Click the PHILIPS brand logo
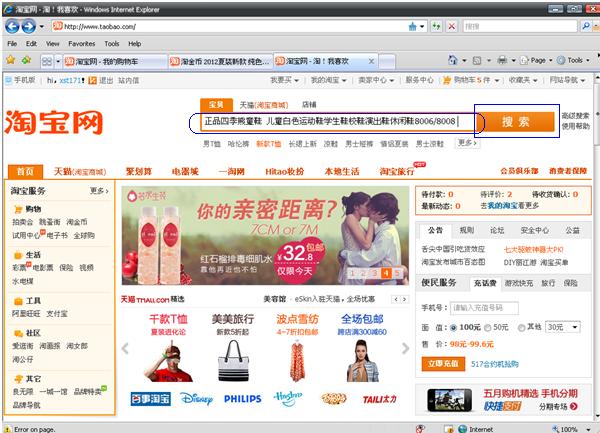 point(243,399)
